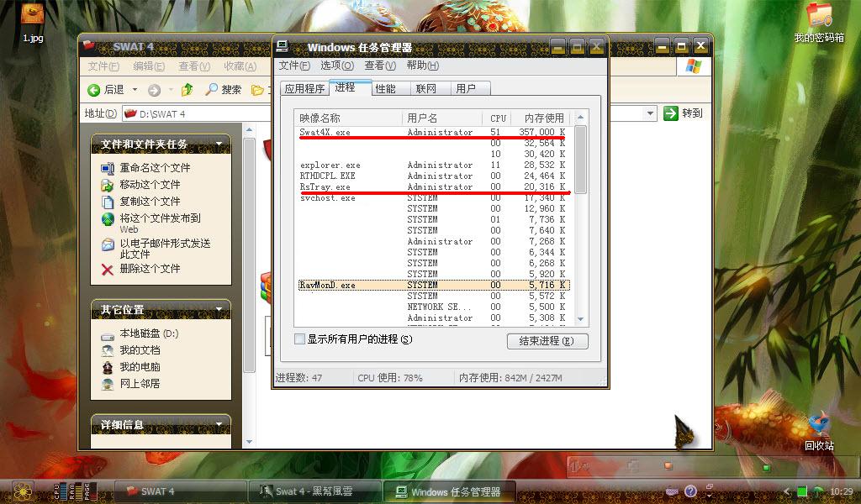This screenshot has height=504, width=861.
Task: Click the left panel scrollbar down arrow
Action: (x=249, y=442)
